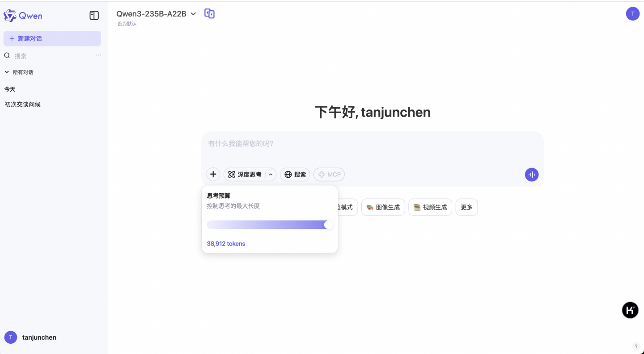Open the three-dot options beside search
The image size is (644, 354).
click(x=98, y=55)
